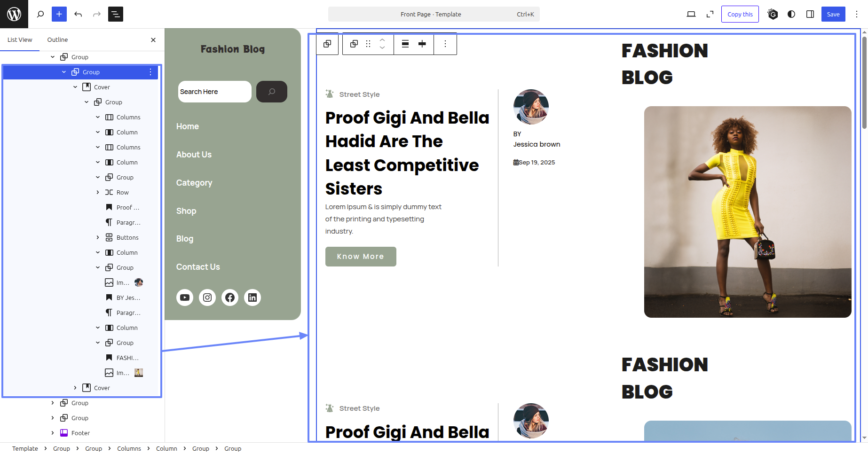
Task: Expand the Buttons block in list
Action: click(98, 237)
